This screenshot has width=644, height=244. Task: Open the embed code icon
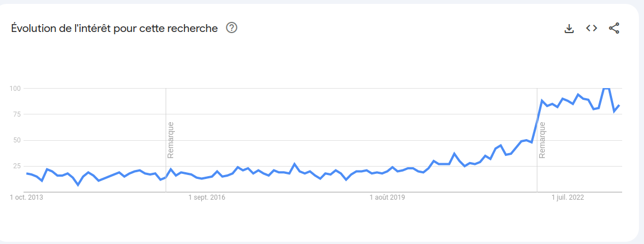coord(591,28)
